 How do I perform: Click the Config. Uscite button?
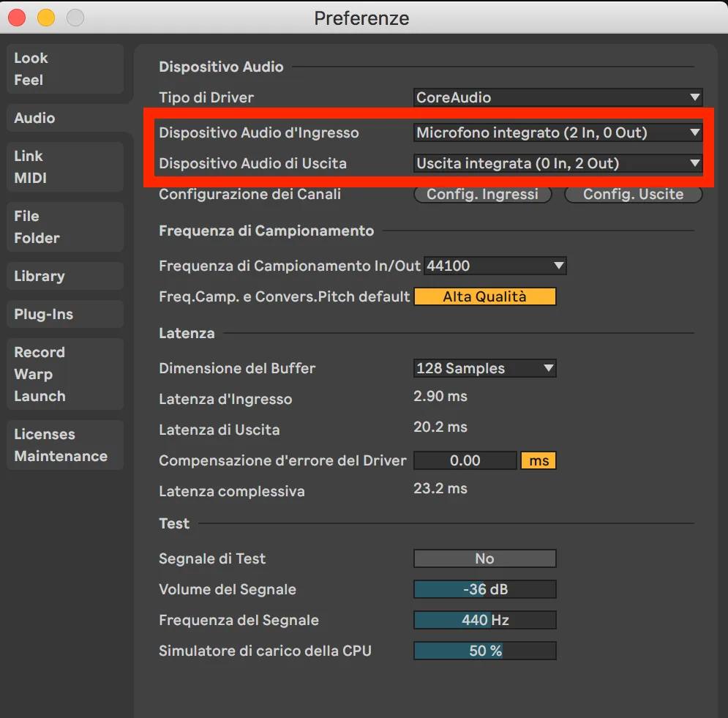pyautogui.click(x=634, y=194)
